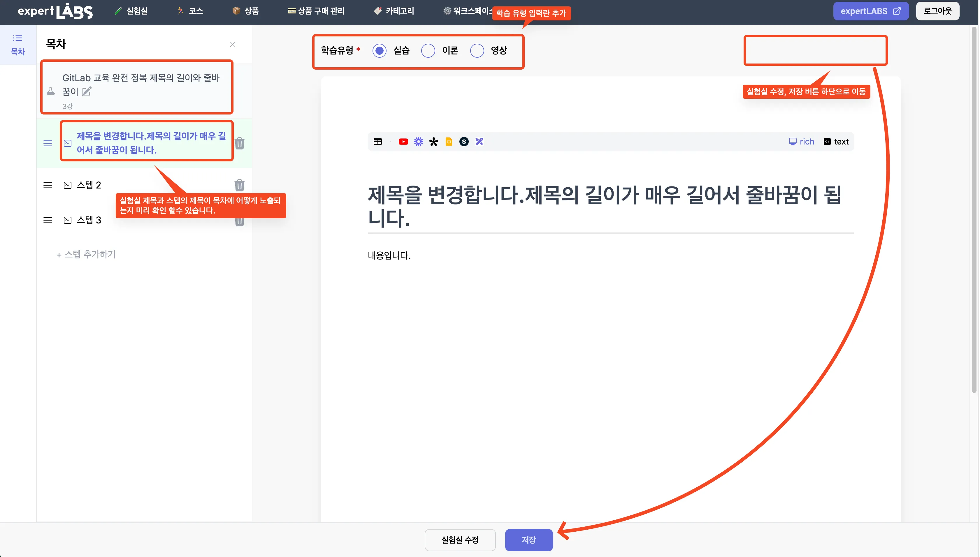Select the 영상 learning type radio

477,50
